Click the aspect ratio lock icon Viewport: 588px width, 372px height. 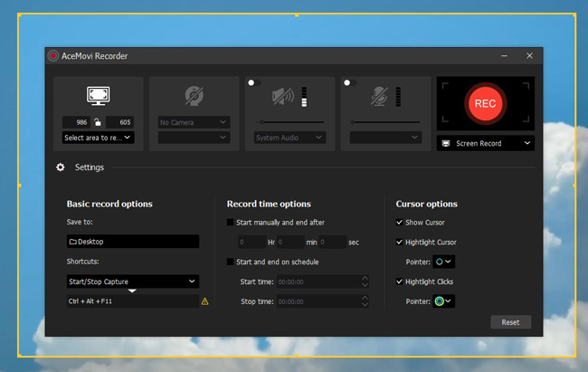pyautogui.click(x=98, y=122)
